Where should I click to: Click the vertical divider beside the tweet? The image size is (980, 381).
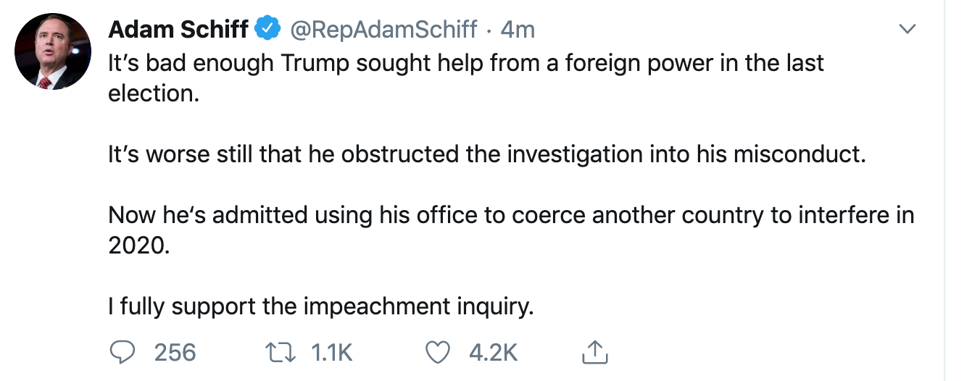pos(944,190)
